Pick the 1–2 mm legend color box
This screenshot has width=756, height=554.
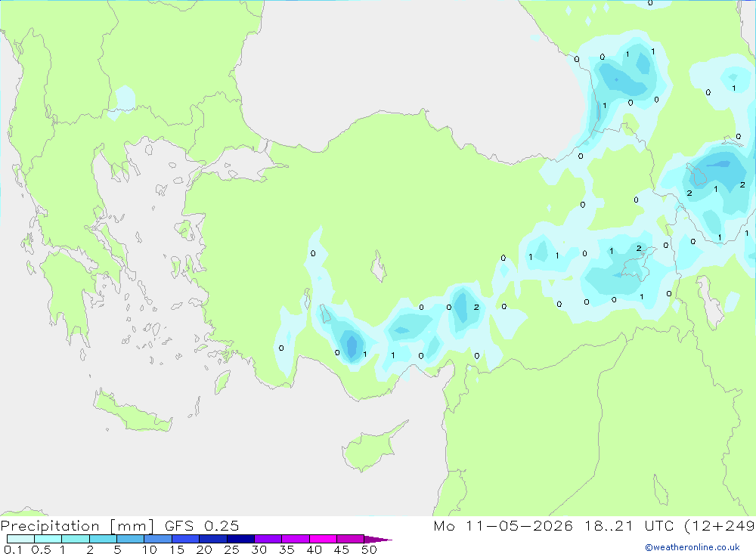[76, 539]
